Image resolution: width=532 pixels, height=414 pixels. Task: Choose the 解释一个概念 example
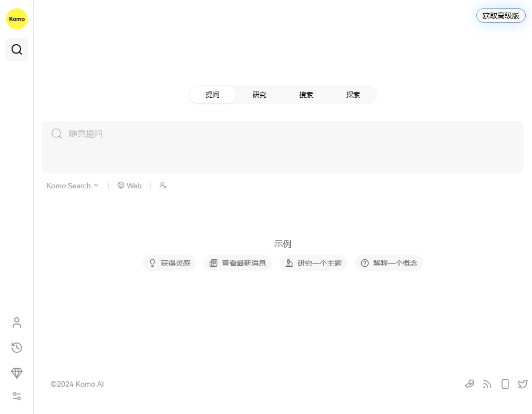tap(389, 263)
